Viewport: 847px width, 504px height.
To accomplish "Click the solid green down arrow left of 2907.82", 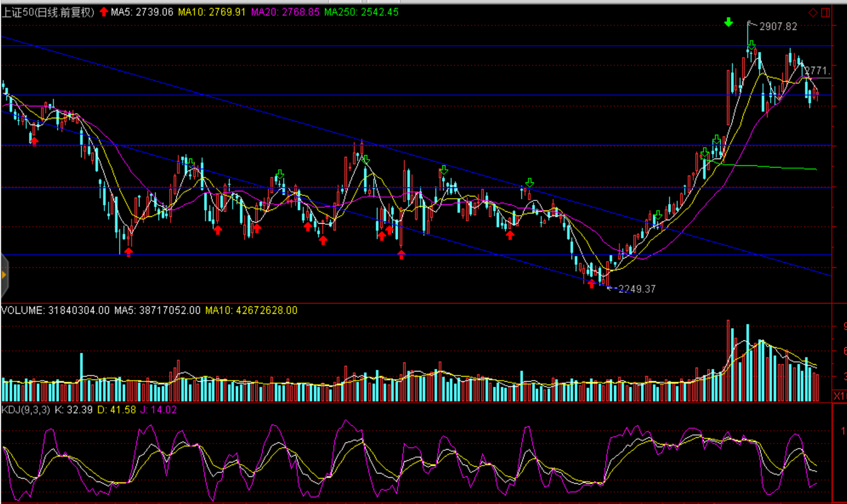I will [729, 23].
